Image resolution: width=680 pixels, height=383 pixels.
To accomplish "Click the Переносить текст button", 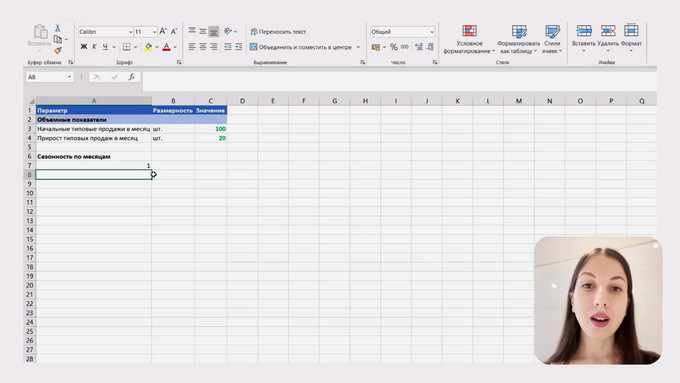I will coord(278,32).
